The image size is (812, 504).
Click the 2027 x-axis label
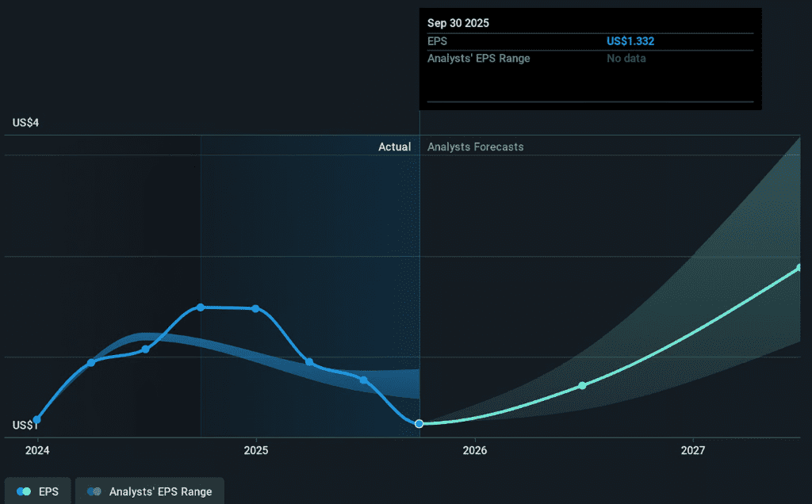pos(693,450)
